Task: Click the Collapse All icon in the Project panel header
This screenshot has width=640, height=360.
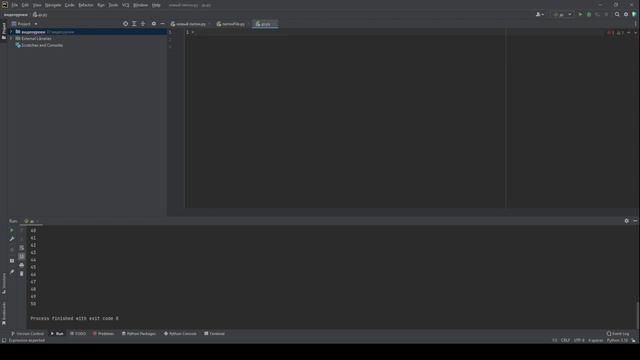Action: point(143,24)
